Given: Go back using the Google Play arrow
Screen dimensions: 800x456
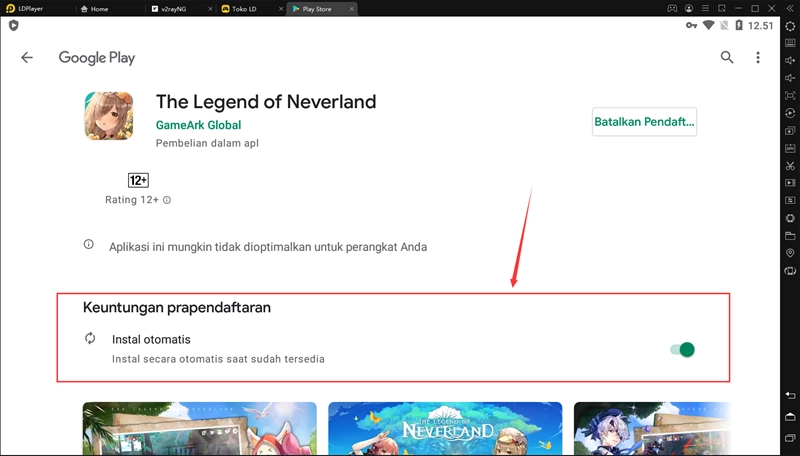Looking at the screenshot, I should tap(27, 58).
